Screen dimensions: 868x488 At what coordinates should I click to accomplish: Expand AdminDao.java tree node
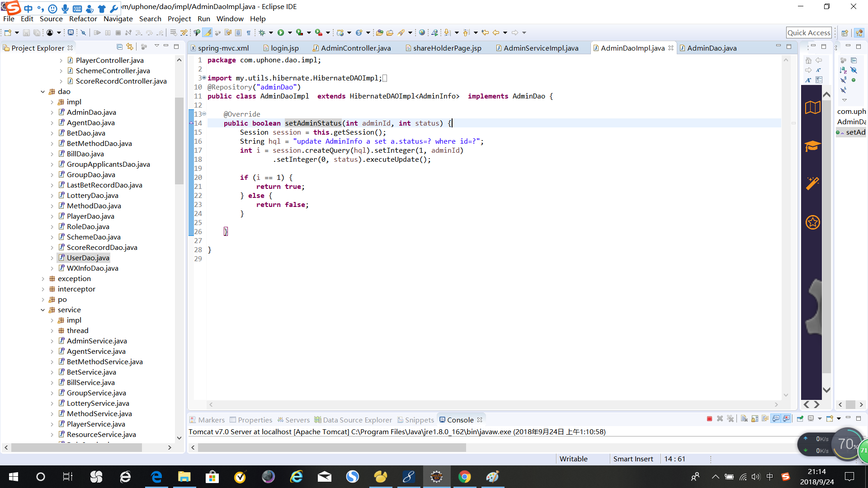[52, 113]
